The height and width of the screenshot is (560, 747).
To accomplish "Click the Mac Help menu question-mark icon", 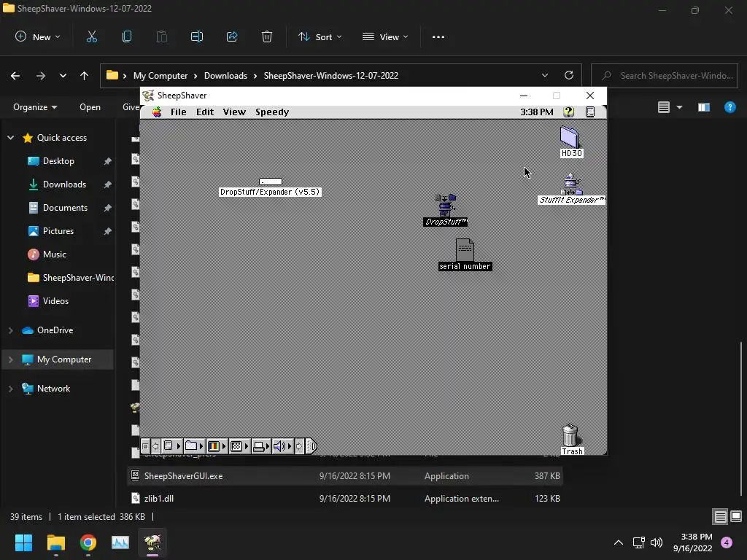I will (568, 112).
